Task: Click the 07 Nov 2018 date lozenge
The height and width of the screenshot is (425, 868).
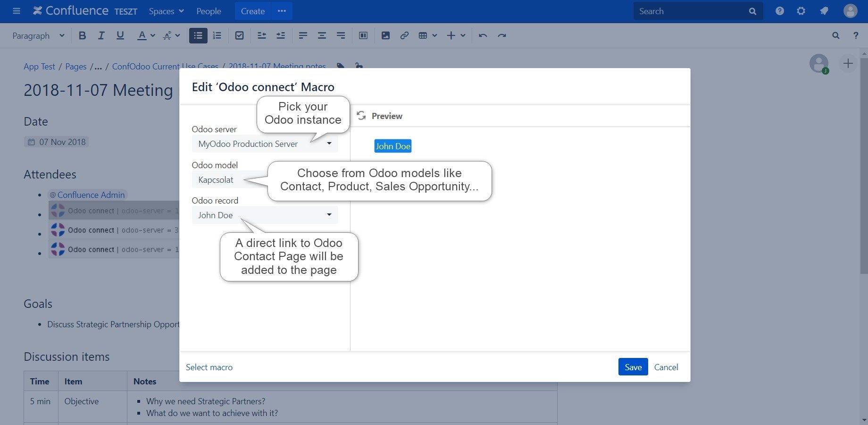Action: [x=56, y=142]
